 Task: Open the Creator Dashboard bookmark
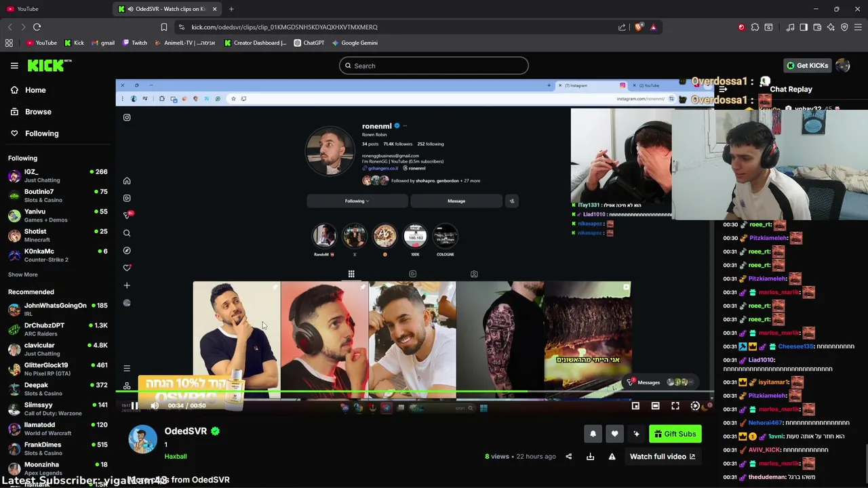(255, 43)
